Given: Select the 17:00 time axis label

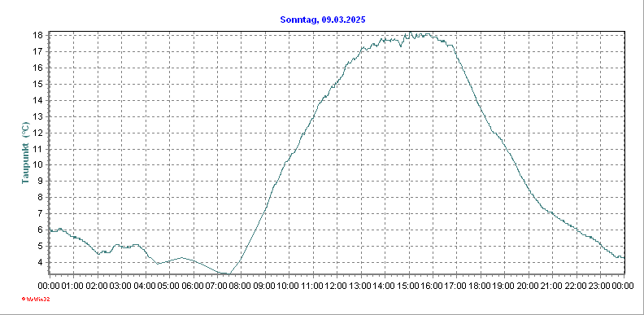Looking at the screenshot, I should tap(456, 286).
